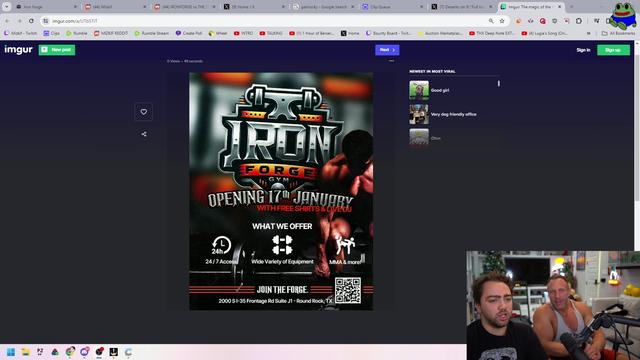This screenshot has height=360, width=640.
Task: Open the INTRO YouTube bookmark
Action: pyautogui.click(x=244, y=33)
